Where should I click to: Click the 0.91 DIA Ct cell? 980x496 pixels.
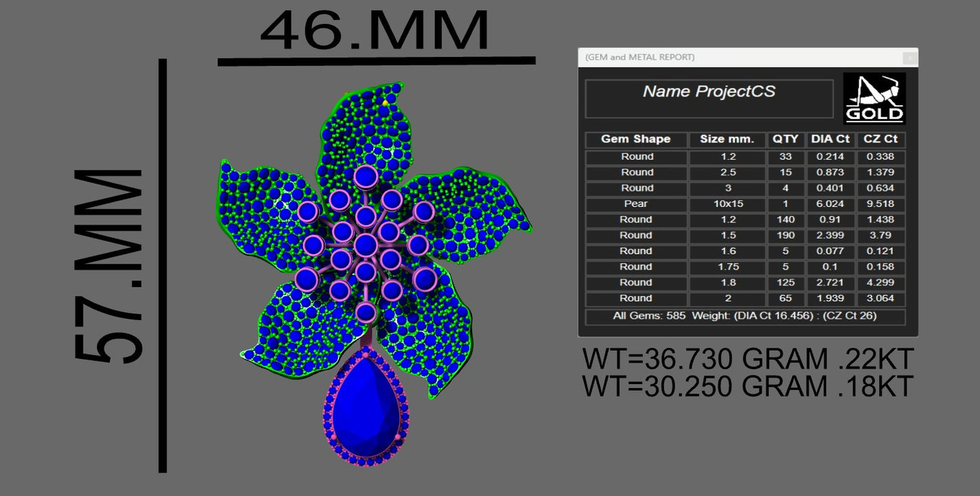tap(831, 220)
